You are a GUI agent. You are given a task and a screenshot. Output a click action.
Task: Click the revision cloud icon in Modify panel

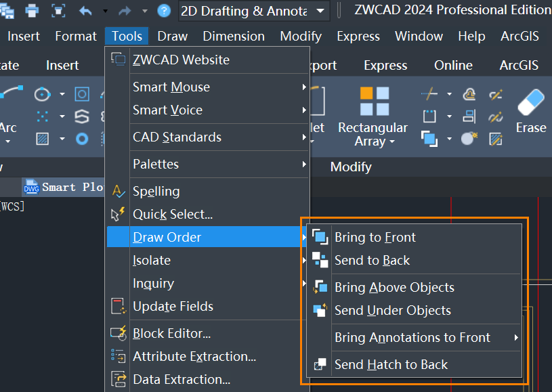tap(469, 94)
